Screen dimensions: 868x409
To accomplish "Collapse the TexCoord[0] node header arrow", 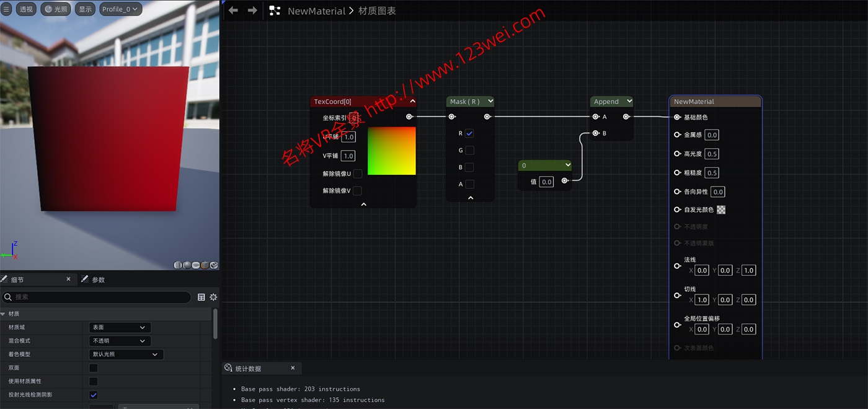I will tap(412, 101).
